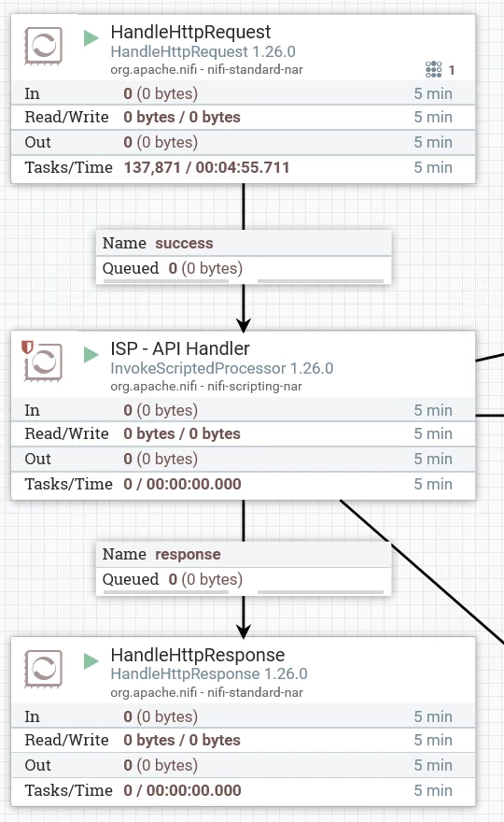The image size is (504, 822).
Task: Select the ISP - API Handler title
Action: click(180, 348)
